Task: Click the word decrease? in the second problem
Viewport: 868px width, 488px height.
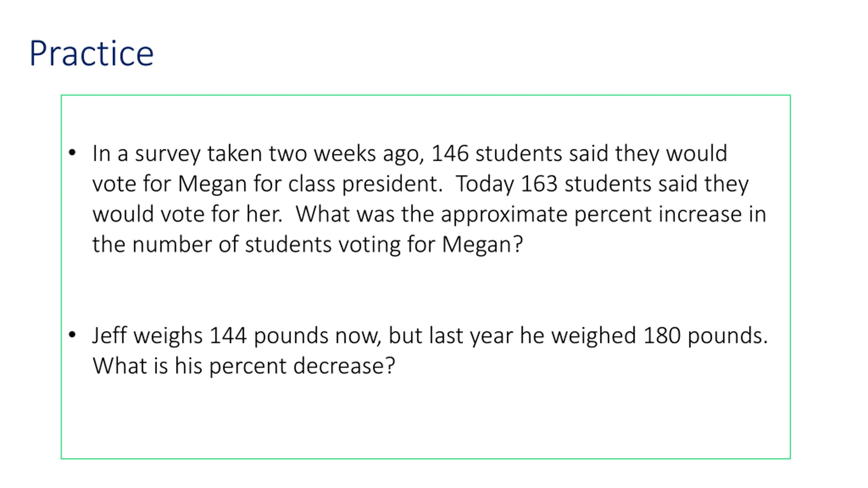Action: coord(344,366)
